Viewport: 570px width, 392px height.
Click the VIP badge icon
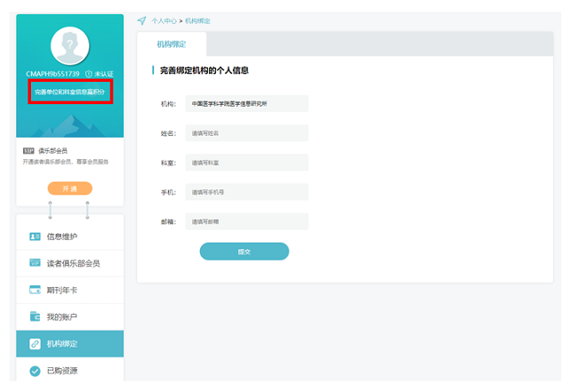pyautogui.click(x=28, y=151)
